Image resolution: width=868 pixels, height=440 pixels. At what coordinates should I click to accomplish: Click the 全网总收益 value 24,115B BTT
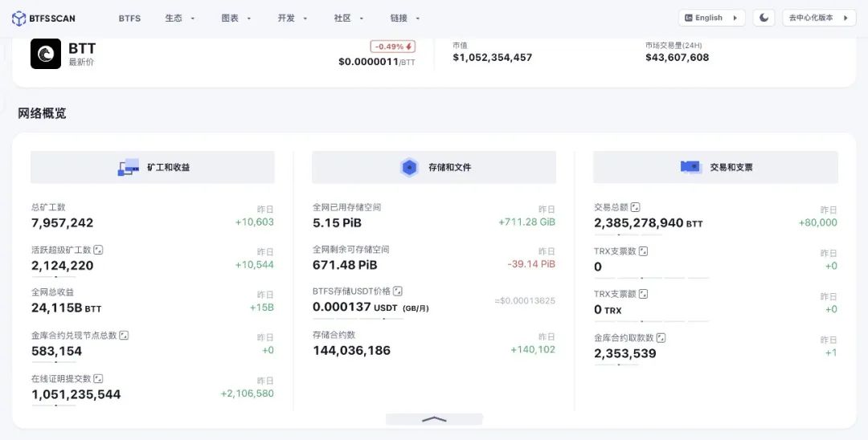[67, 308]
